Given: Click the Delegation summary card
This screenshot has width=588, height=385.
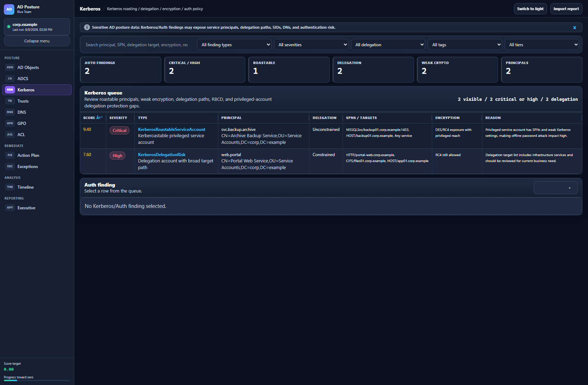Looking at the screenshot, I should [x=373, y=70].
